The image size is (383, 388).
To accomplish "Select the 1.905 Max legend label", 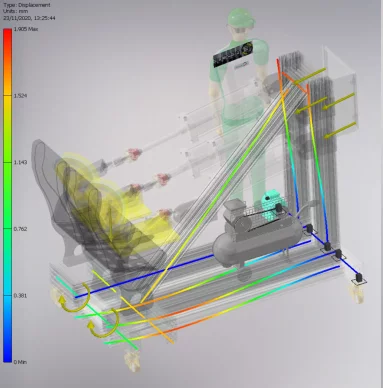I will (x=26, y=29).
